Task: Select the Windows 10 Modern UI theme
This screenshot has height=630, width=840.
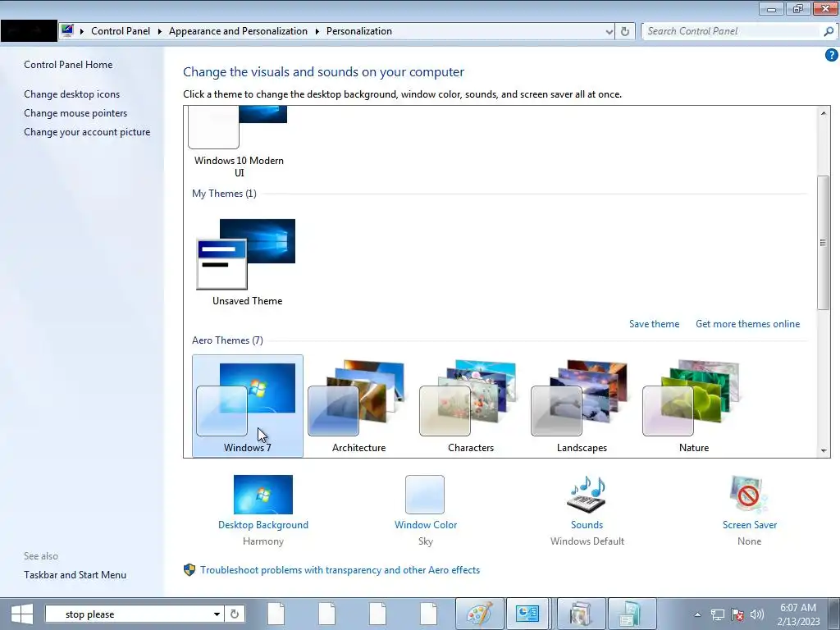Action: [239, 143]
